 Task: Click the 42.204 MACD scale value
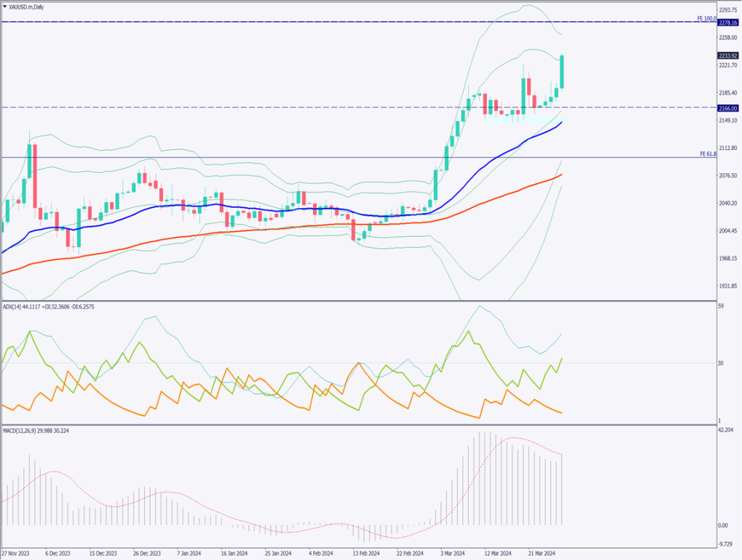click(726, 430)
